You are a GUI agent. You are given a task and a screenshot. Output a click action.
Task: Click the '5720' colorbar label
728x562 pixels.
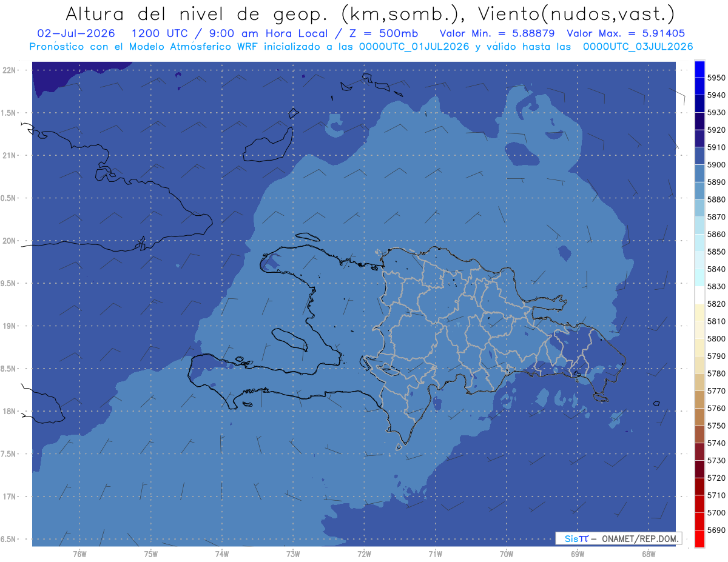click(x=716, y=478)
